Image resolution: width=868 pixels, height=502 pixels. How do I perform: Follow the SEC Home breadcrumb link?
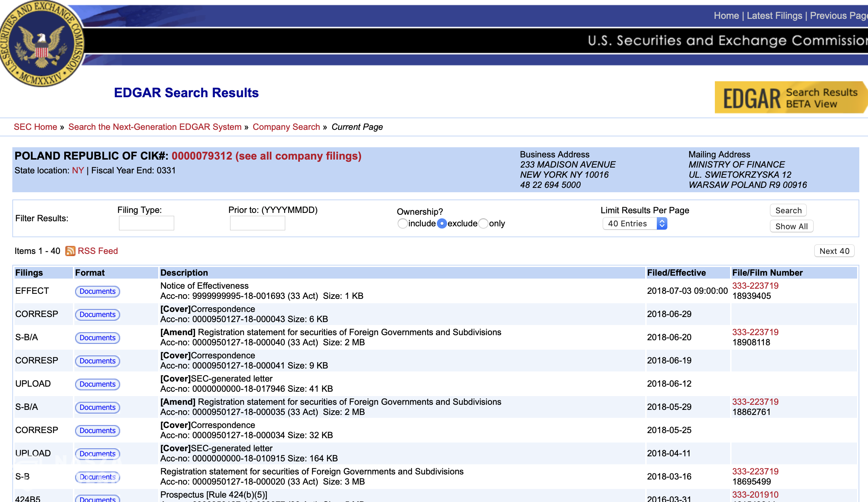(x=36, y=127)
